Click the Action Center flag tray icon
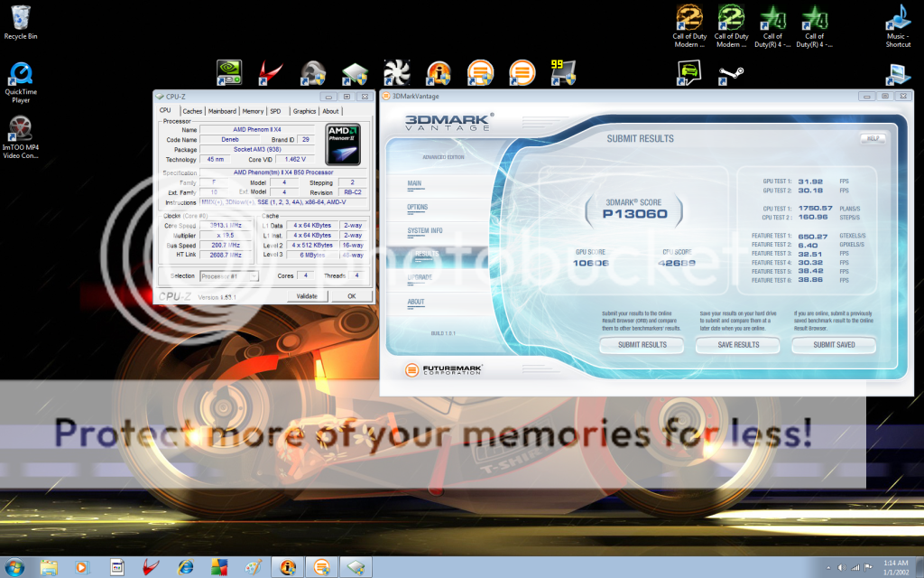The height and width of the screenshot is (578, 924). click(867, 567)
